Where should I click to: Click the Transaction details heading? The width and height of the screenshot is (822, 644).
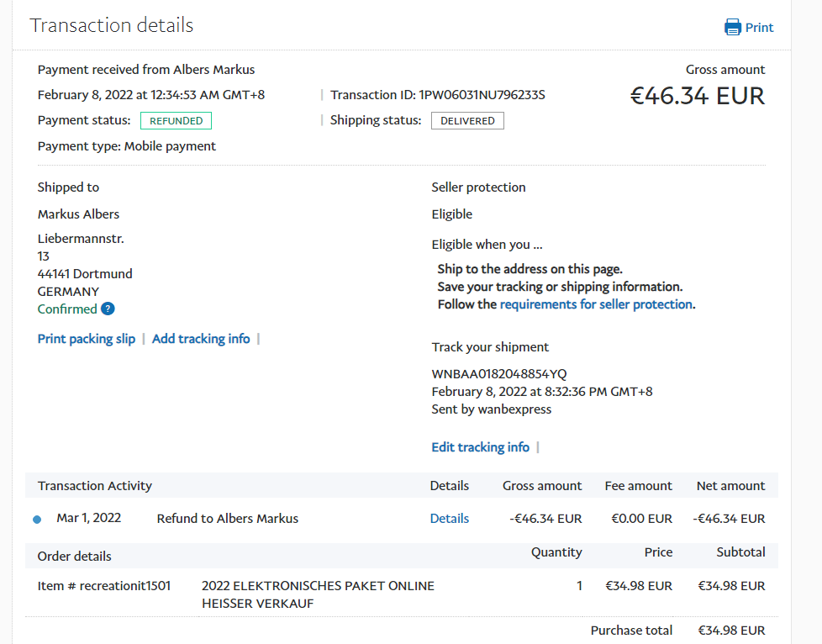[112, 25]
